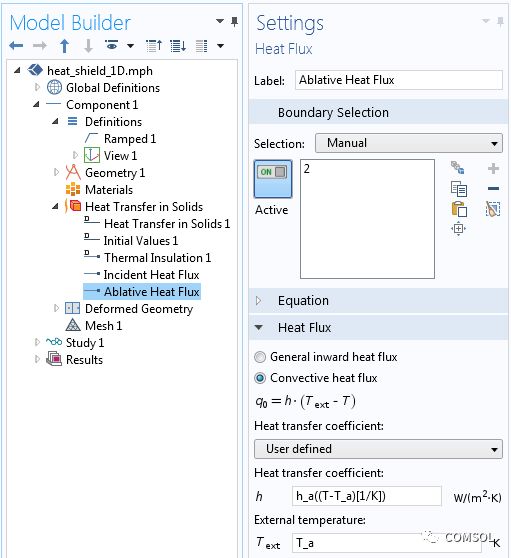Toggle the Active selection ON switch
Viewport: 511px width, 558px height.
pyautogui.click(x=273, y=179)
